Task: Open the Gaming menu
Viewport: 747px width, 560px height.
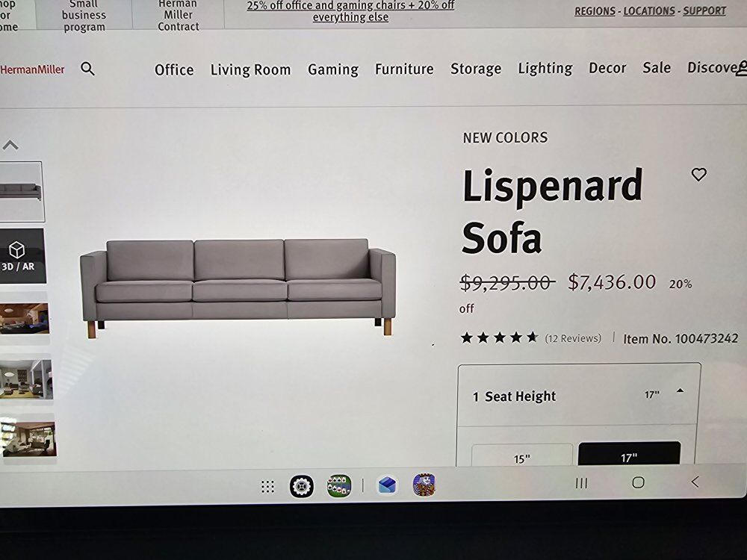Action: pos(333,69)
